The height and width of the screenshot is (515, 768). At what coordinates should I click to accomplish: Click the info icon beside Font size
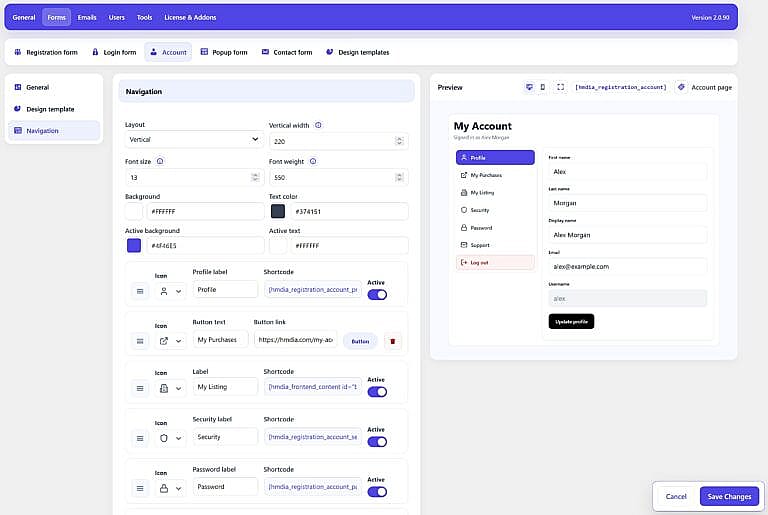point(160,161)
